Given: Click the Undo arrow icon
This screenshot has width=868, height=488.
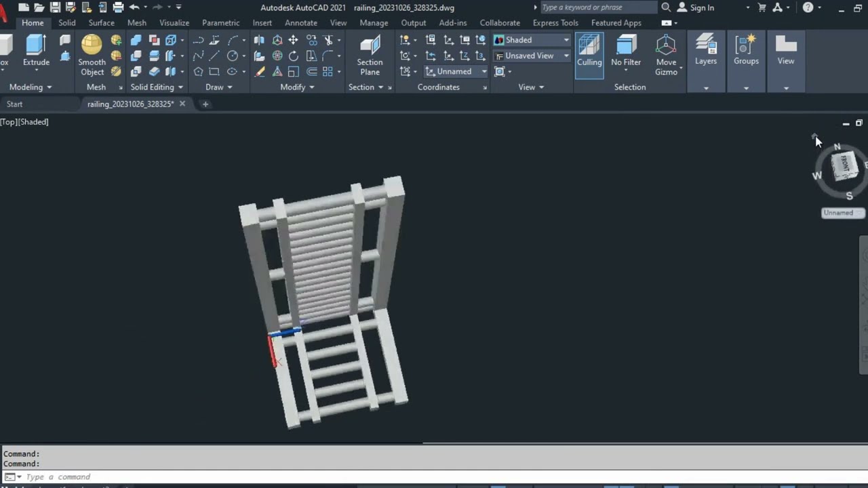Looking at the screenshot, I should tap(134, 7).
